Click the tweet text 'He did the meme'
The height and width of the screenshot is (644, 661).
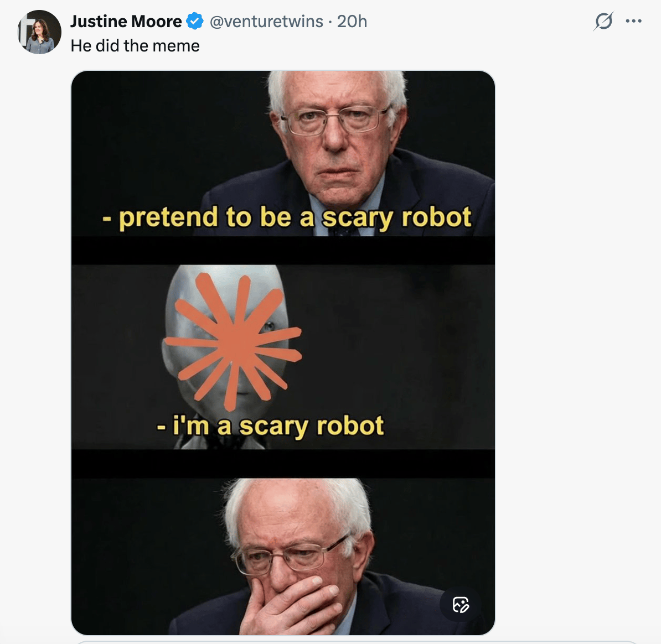click(x=135, y=45)
